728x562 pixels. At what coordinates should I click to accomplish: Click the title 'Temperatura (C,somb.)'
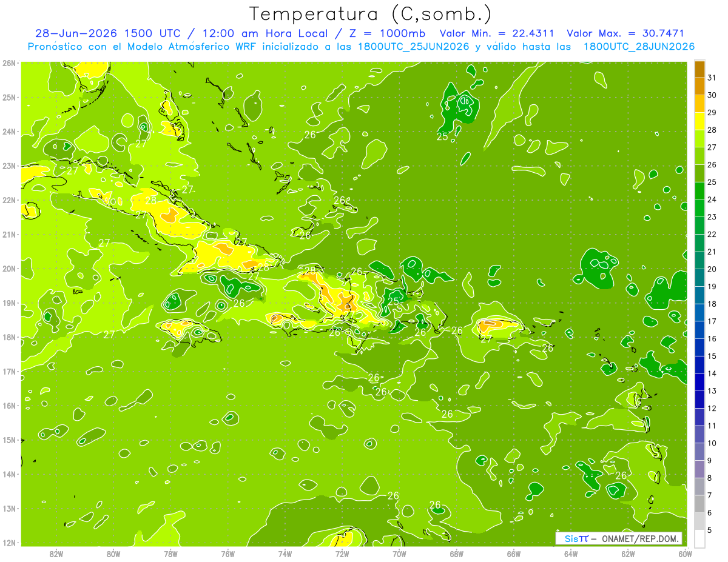(370, 14)
